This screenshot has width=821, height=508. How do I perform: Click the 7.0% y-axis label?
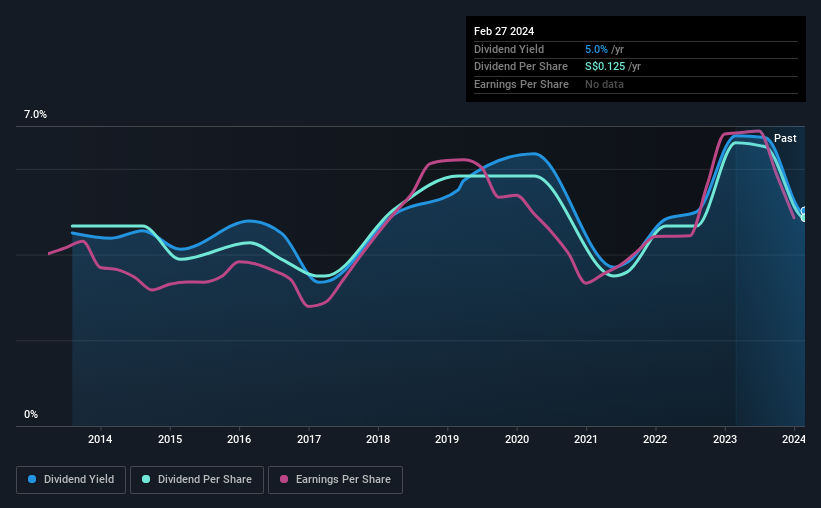click(35, 115)
